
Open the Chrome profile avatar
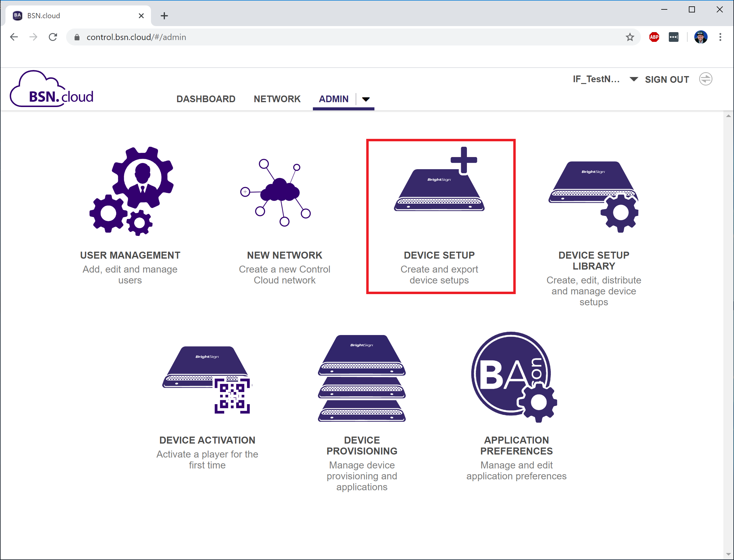point(701,37)
